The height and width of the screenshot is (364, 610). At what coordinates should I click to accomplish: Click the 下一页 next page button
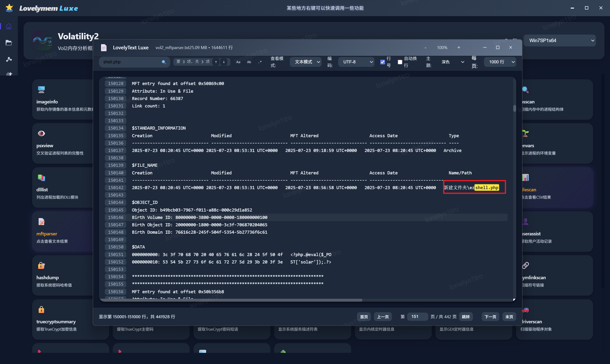pos(490,317)
